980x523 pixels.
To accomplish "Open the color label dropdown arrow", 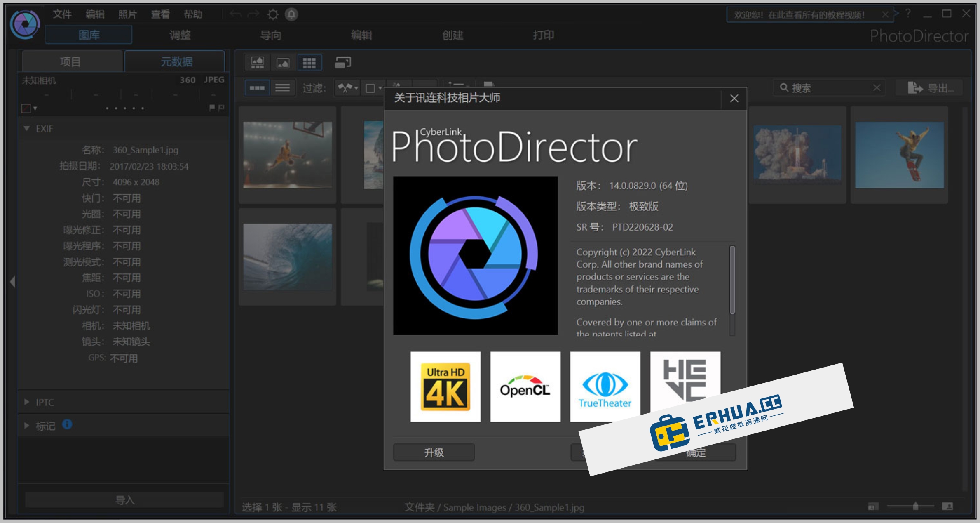I will pyautogui.click(x=35, y=108).
